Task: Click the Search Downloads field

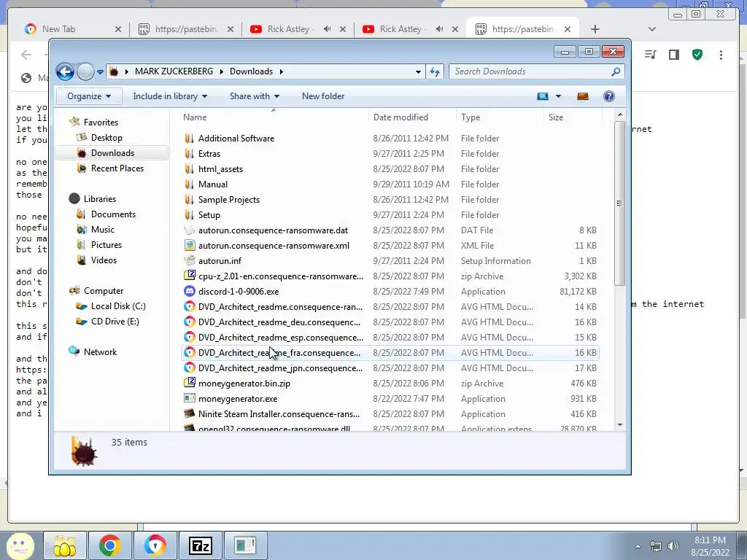Action: coord(537,71)
